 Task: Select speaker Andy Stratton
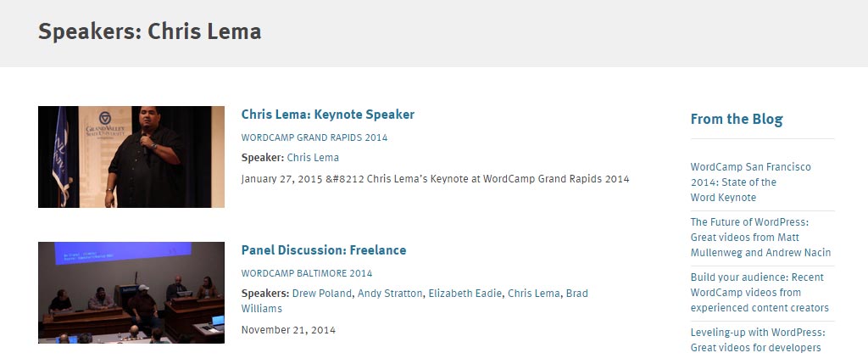[x=390, y=294]
